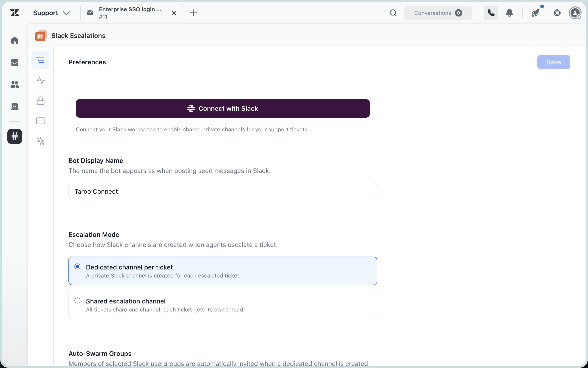
Task: Open the Activity pulse icon
Action: (40, 80)
